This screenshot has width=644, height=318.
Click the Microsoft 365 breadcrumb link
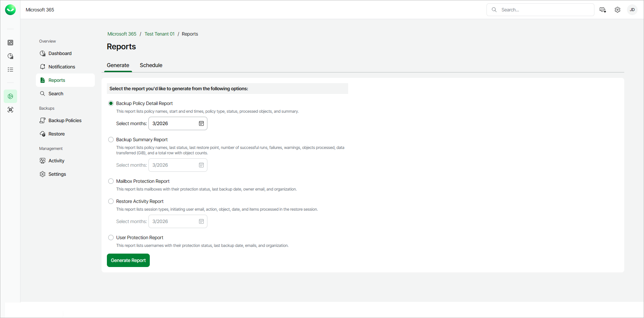pyautogui.click(x=122, y=34)
